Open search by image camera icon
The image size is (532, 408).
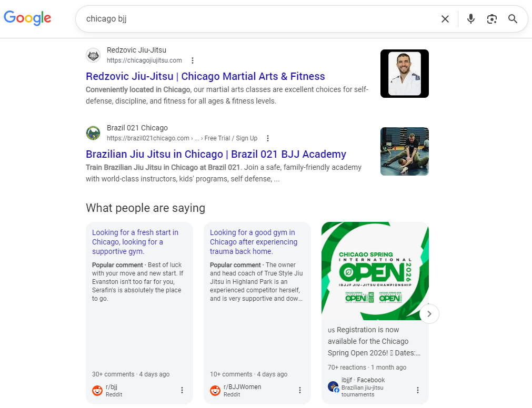click(491, 19)
